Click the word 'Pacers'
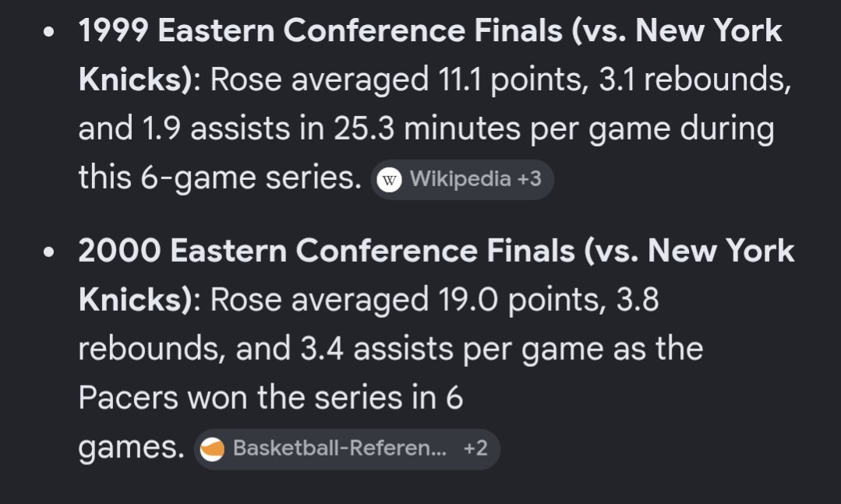The image size is (841, 504). [128, 398]
